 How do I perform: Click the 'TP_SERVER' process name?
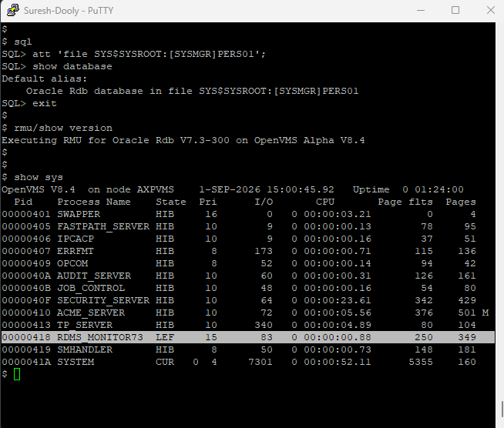pyautogui.click(x=85, y=325)
